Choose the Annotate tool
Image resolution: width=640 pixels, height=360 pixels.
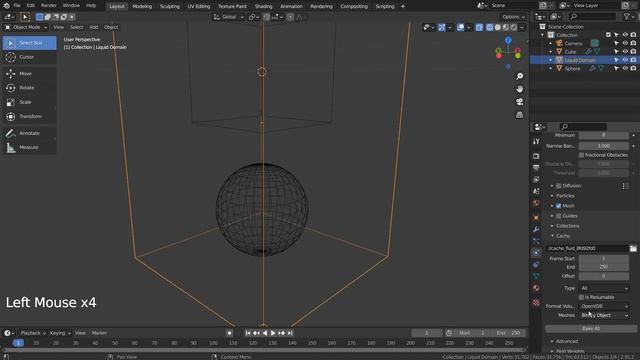pyautogui.click(x=29, y=133)
